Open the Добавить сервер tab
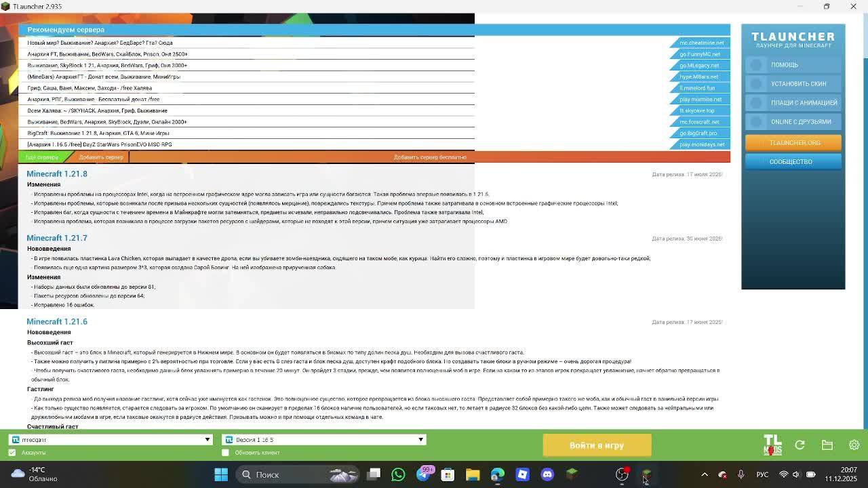 [x=101, y=157]
